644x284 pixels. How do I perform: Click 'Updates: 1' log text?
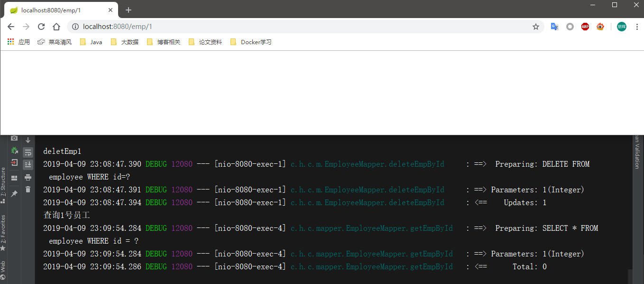(525, 202)
